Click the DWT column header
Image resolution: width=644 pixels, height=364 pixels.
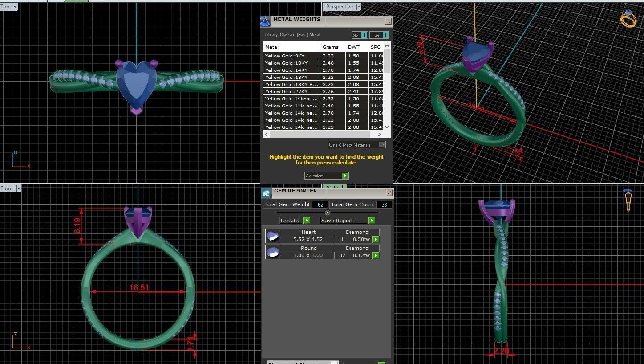[x=357, y=47]
